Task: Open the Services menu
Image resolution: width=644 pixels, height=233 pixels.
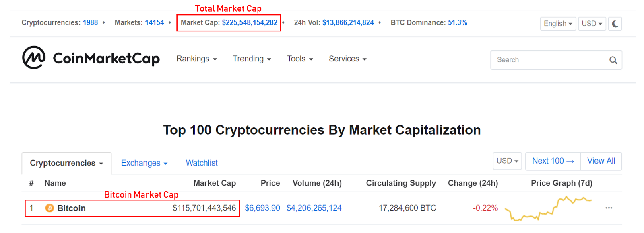Action: coord(347,59)
